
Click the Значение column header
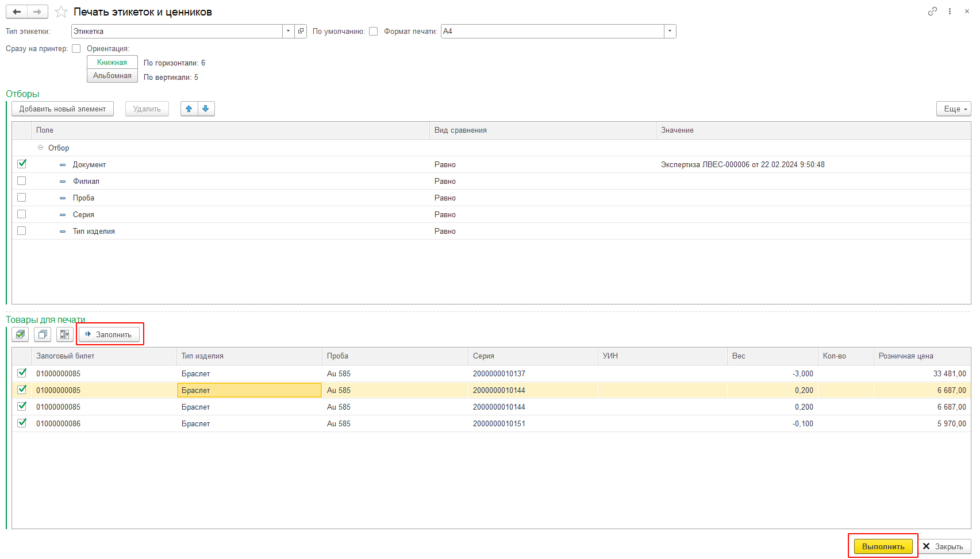813,130
